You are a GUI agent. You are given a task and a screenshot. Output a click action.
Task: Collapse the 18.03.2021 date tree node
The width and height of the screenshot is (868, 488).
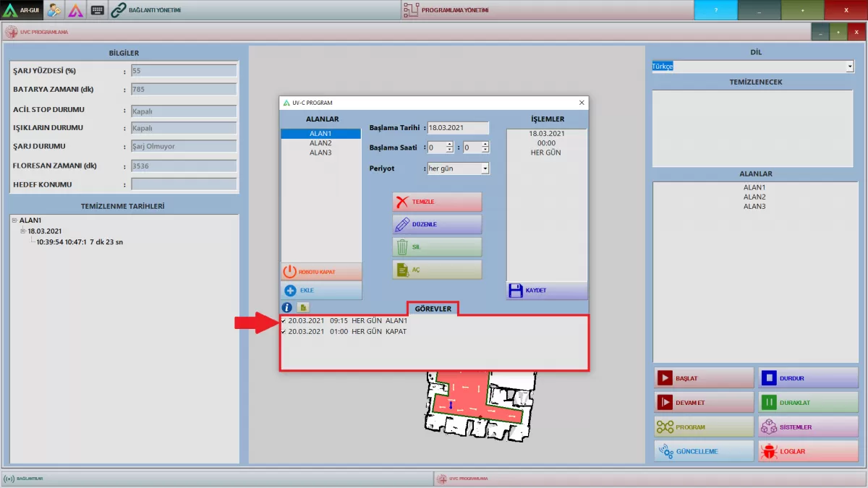tap(23, 231)
